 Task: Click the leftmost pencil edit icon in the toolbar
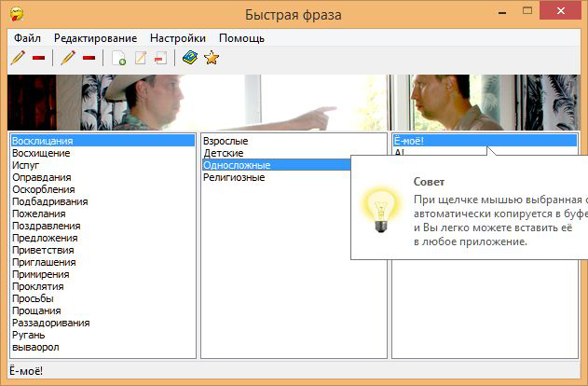coord(18,58)
